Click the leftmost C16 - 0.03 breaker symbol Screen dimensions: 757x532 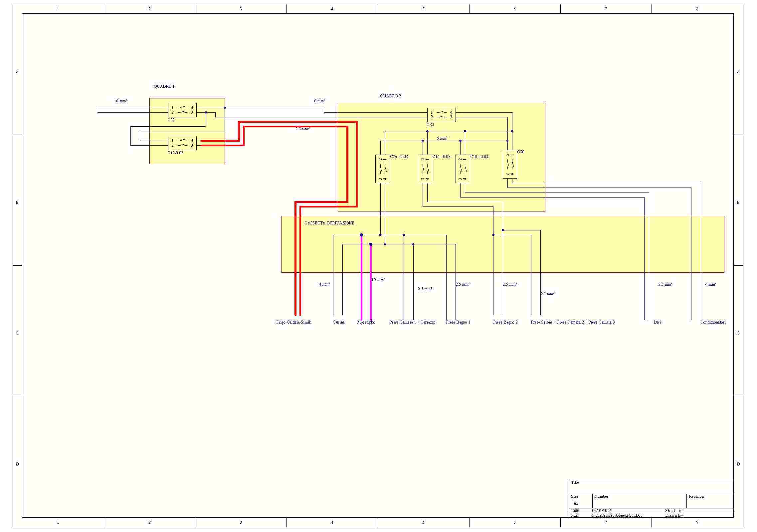382,169
